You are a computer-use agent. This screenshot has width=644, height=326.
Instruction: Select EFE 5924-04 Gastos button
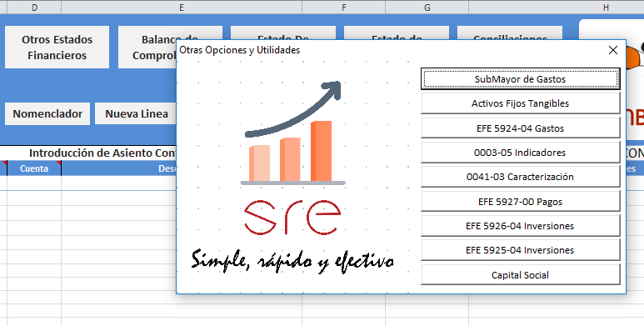(521, 128)
